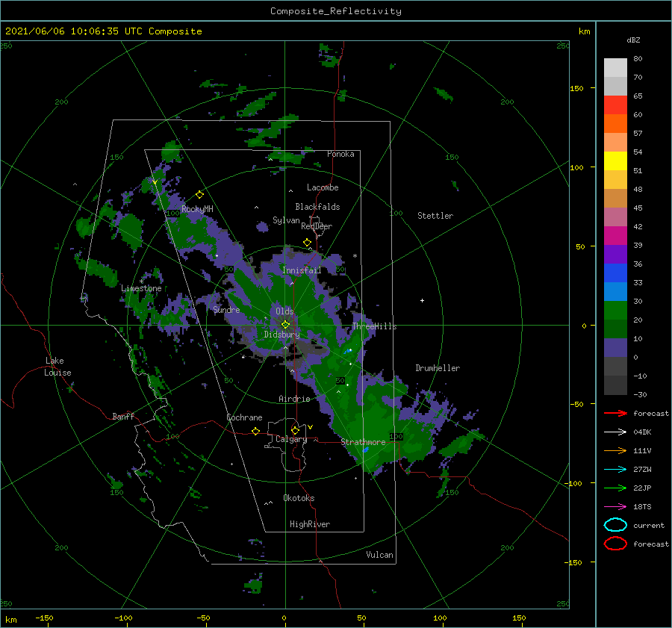
Task: Click the Composite_Reflectivity title
Action: (x=336, y=11)
